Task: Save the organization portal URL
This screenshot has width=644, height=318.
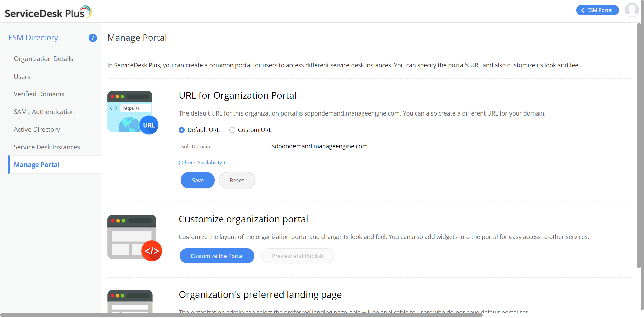Action: coord(198,180)
